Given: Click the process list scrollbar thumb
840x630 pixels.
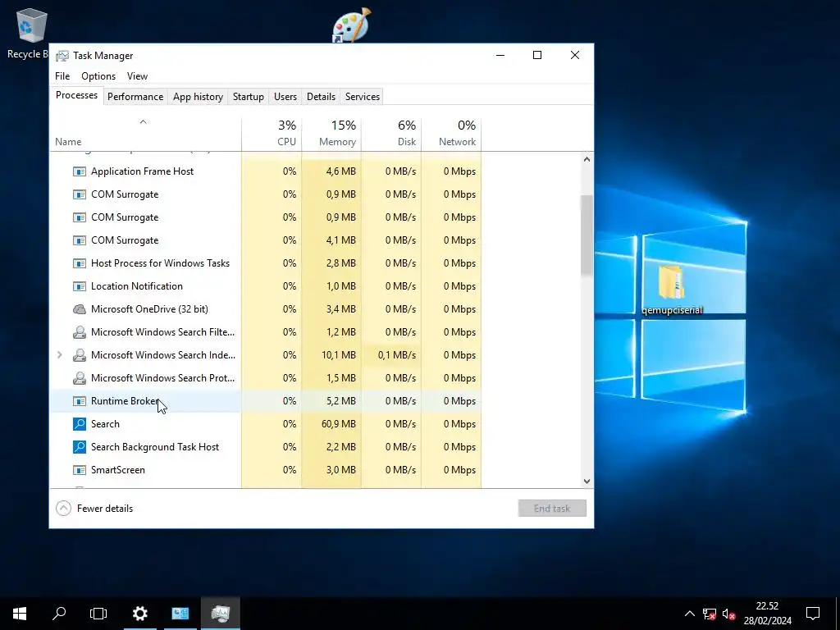Looking at the screenshot, I should point(587,235).
